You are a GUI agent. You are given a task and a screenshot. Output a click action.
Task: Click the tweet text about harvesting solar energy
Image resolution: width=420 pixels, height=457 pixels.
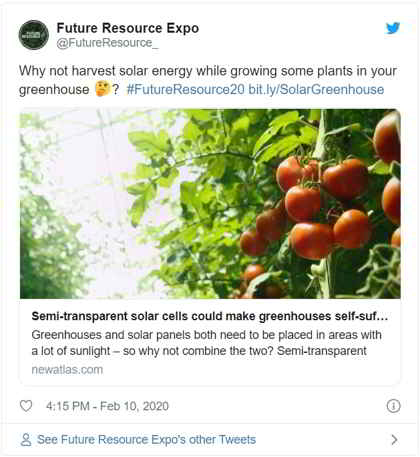(x=208, y=80)
